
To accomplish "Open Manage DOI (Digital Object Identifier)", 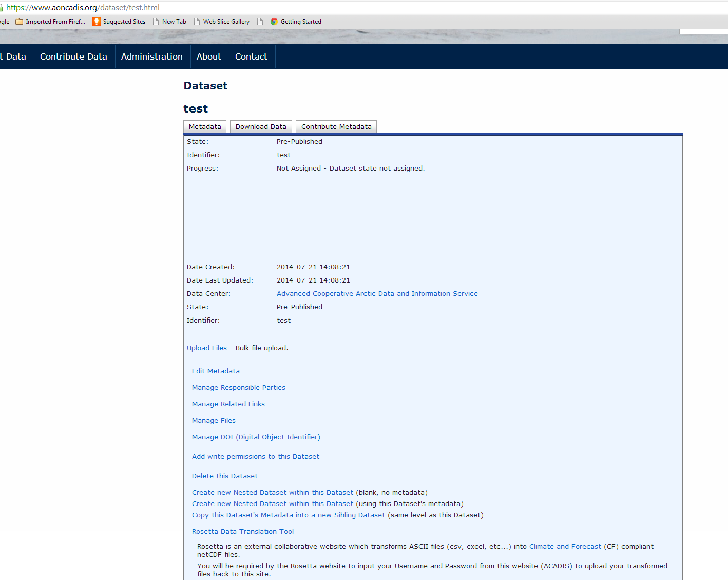I will (x=256, y=437).
